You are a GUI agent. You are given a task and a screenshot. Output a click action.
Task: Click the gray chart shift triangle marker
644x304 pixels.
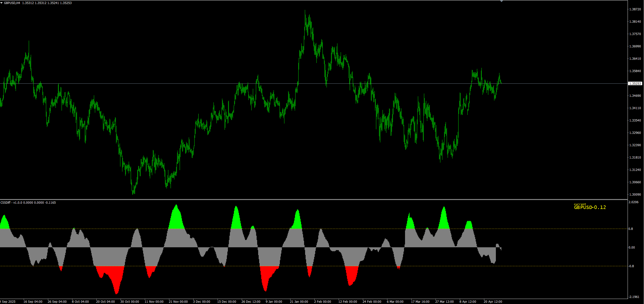pyautogui.click(x=501, y=1)
